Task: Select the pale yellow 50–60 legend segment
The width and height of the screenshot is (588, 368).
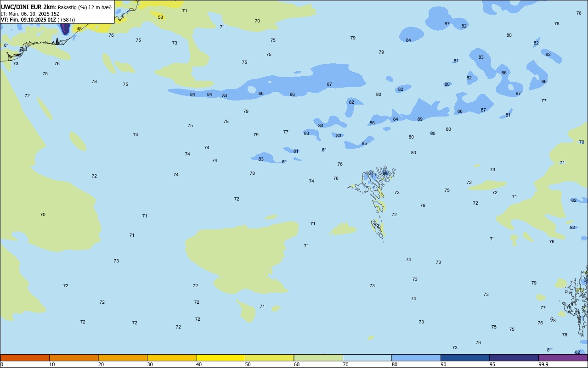Action: click(x=269, y=357)
